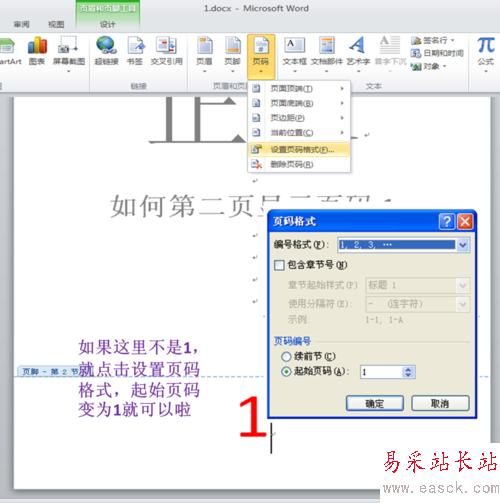The width and height of the screenshot is (500, 503).
Task: Select Start at (起始页码) radio
Action: tap(286, 372)
